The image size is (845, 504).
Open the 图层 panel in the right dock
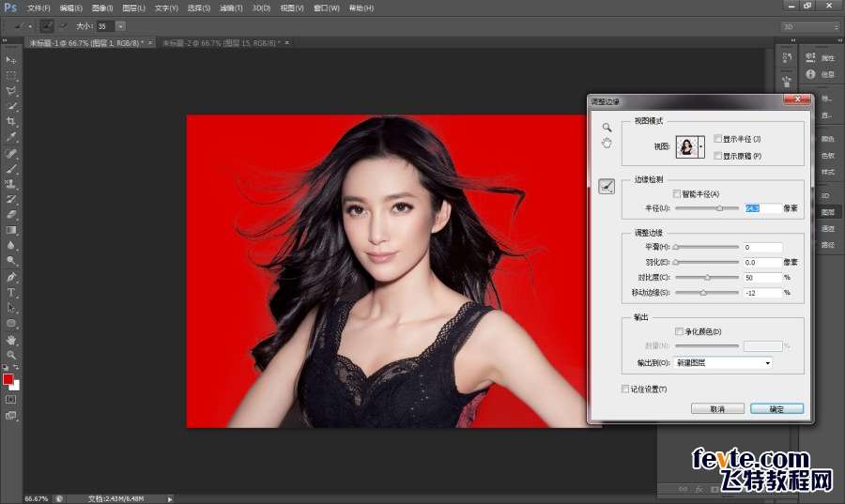pos(827,211)
